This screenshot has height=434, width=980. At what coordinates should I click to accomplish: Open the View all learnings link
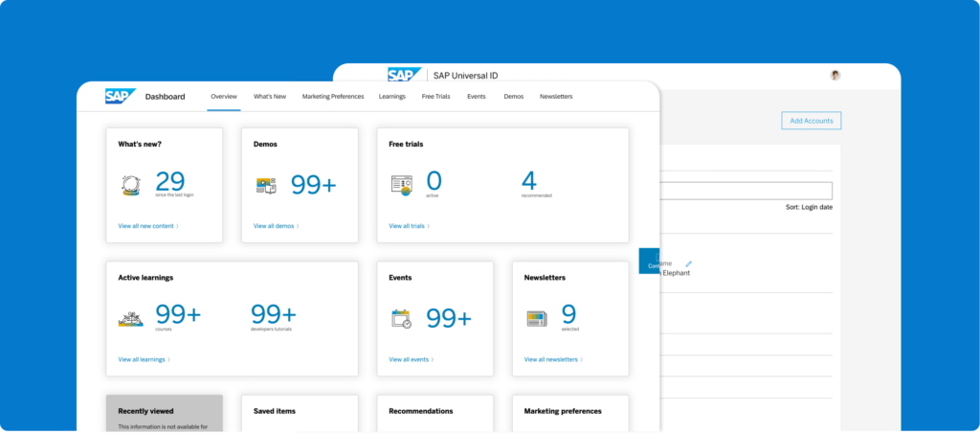point(145,359)
